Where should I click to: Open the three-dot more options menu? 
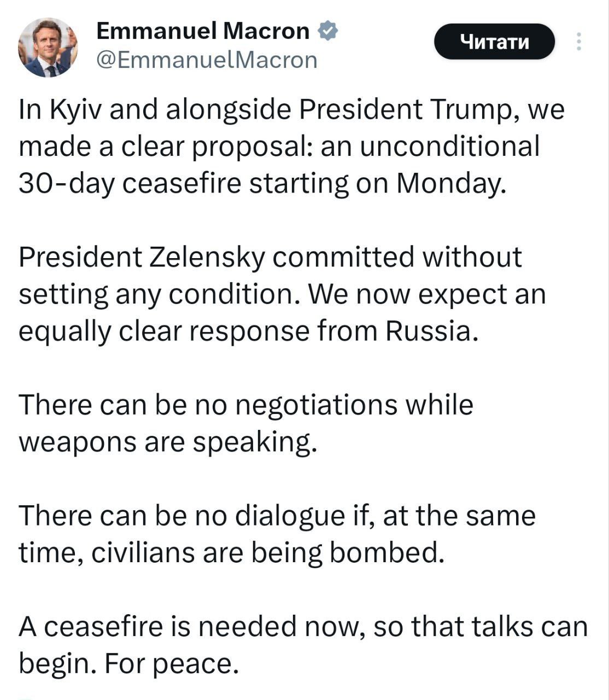pyautogui.click(x=579, y=42)
